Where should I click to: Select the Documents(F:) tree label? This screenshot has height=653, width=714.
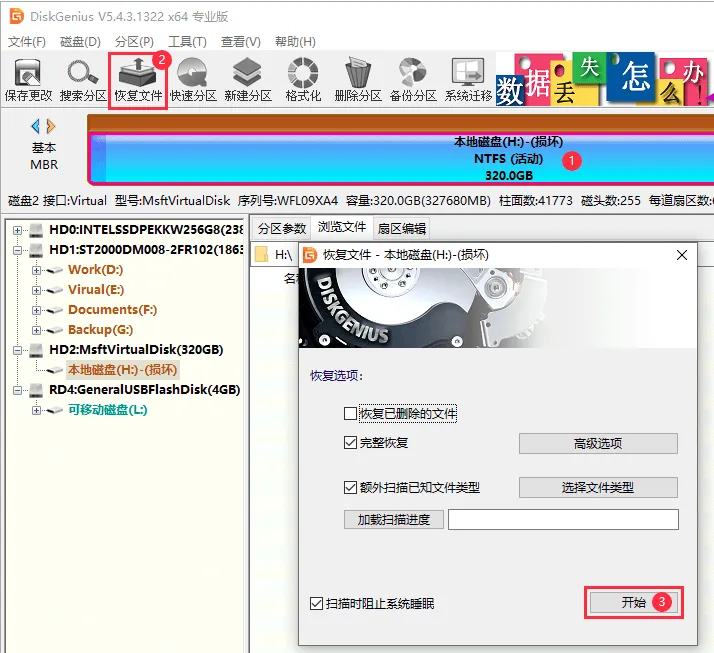(x=112, y=310)
